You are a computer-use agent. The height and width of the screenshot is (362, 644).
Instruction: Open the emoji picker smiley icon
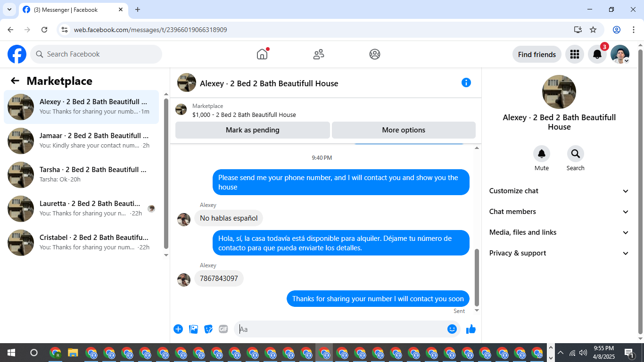tap(452, 329)
